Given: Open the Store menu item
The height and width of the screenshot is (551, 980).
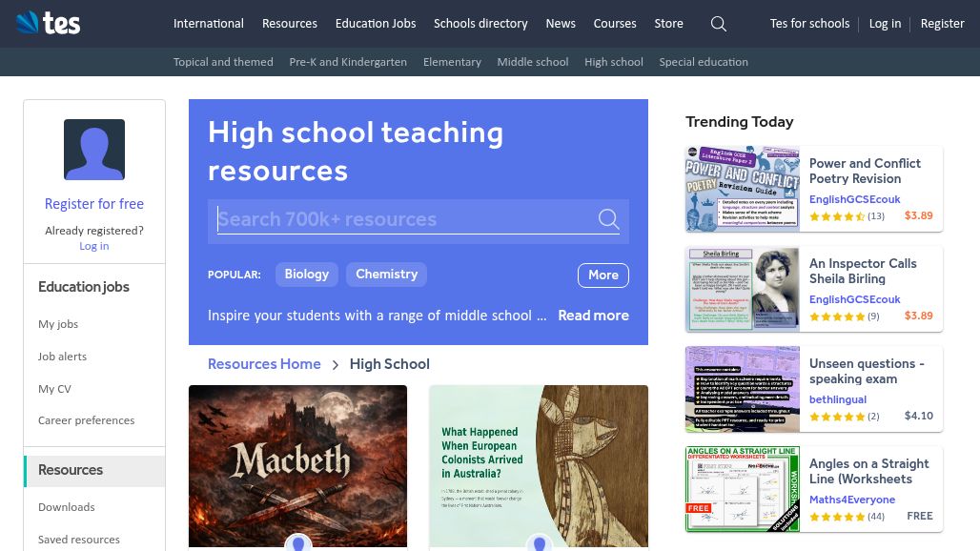Looking at the screenshot, I should (668, 24).
